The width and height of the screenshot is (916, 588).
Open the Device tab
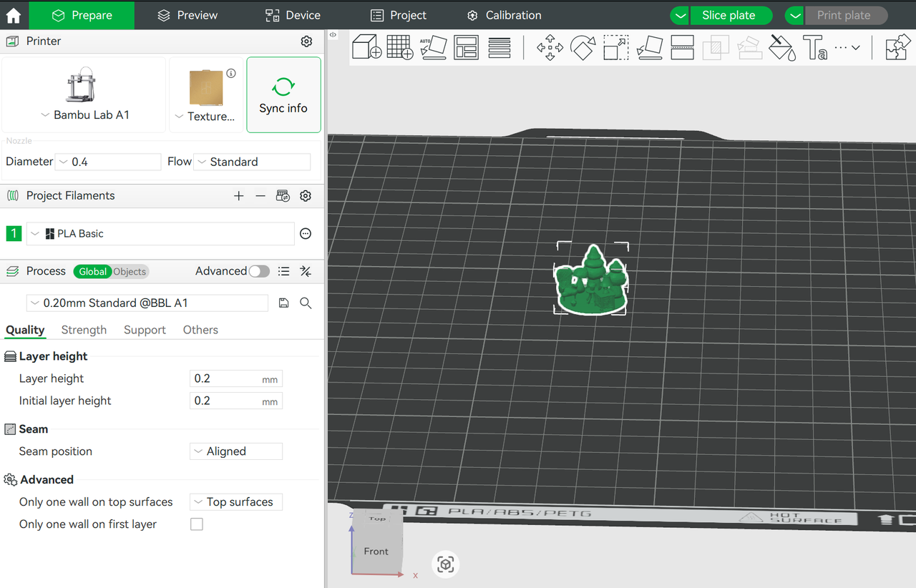coord(293,15)
